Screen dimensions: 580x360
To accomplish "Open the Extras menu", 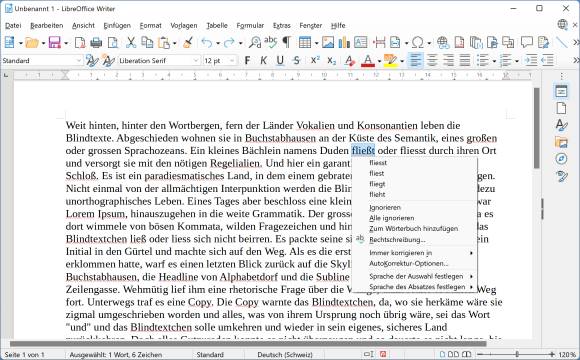I will [281, 26].
